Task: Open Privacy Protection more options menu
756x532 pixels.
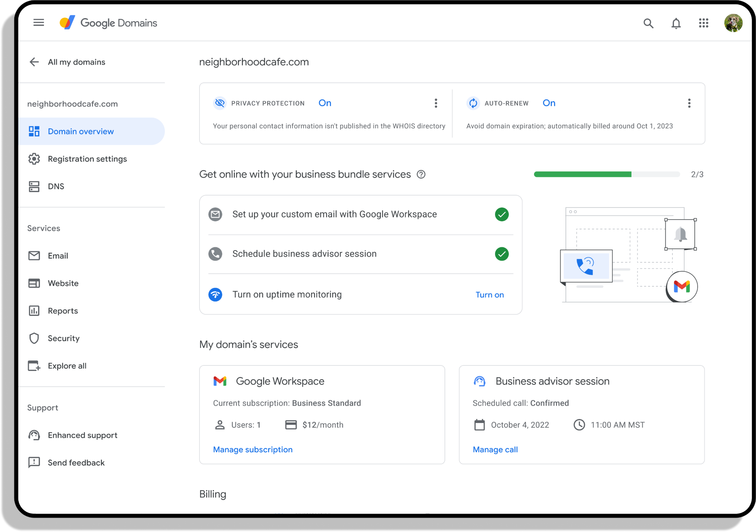Action: (x=436, y=103)
